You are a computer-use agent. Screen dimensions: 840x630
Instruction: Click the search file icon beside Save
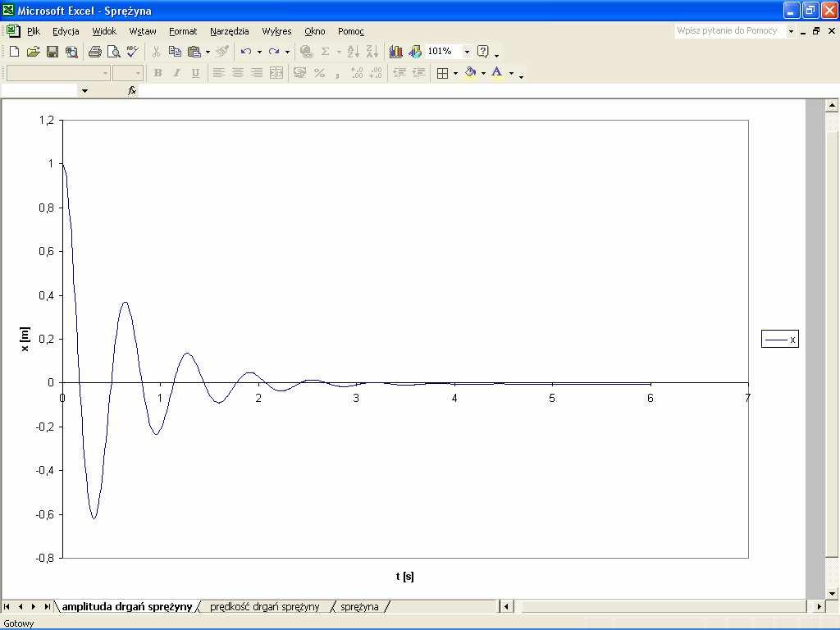(x=71, y=52)
